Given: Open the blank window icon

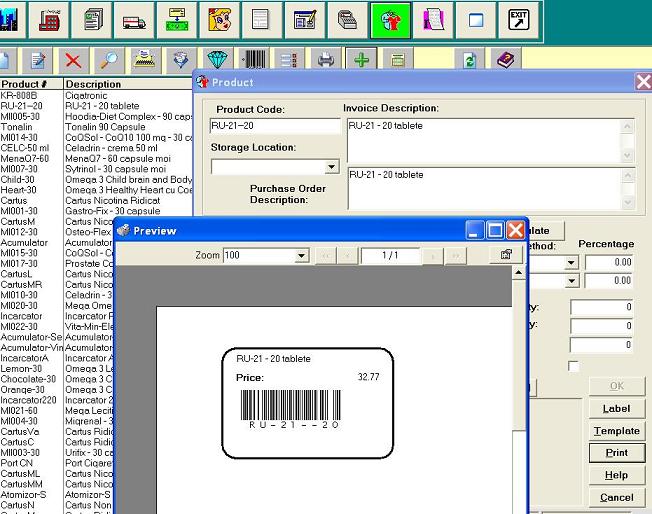Looking at the screenshot, I should [476, 20].
